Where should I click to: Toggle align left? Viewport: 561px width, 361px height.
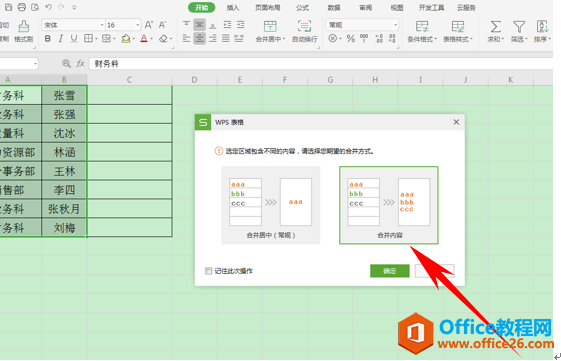[x=186, y=38]
